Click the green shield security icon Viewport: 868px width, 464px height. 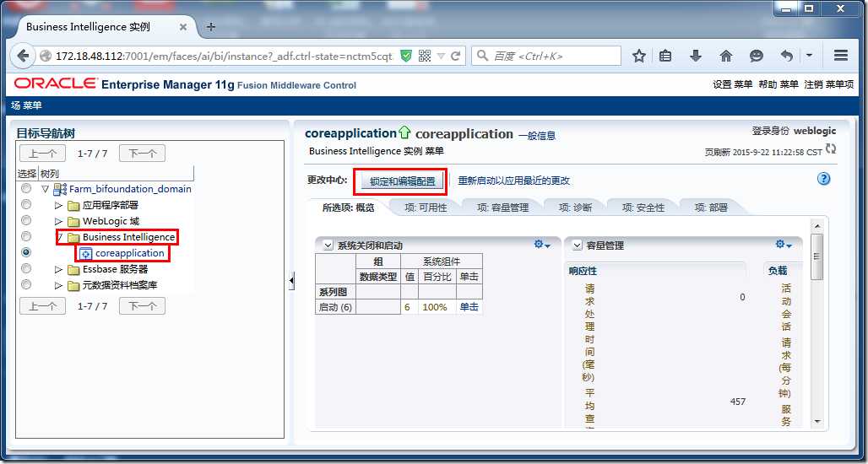click(406, 56)
